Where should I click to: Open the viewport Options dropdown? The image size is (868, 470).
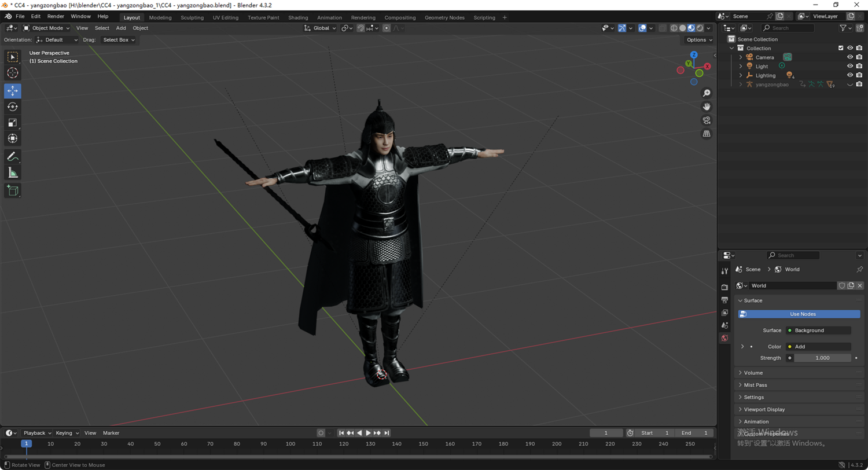(700, 40)
